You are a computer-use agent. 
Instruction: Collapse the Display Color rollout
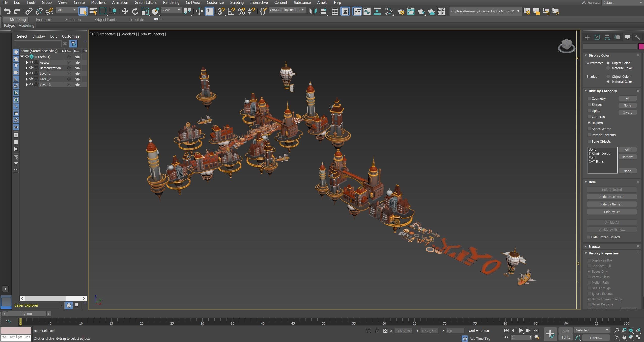click(586, 55)
